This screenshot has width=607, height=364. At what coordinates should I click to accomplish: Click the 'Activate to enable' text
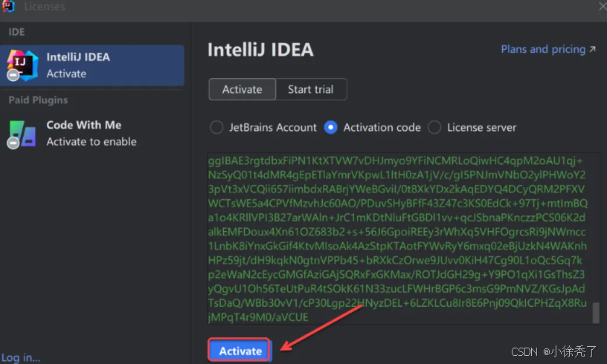91,142
